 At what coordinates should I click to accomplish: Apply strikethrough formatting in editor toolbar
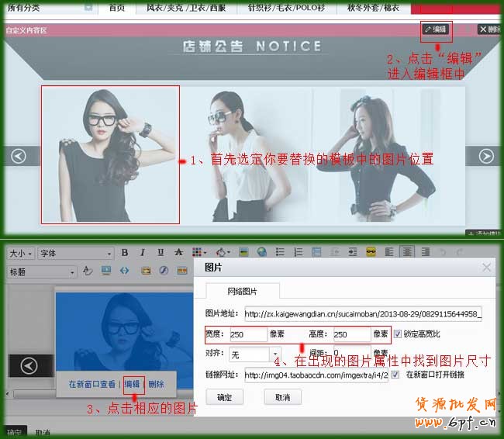coord(178,253)
